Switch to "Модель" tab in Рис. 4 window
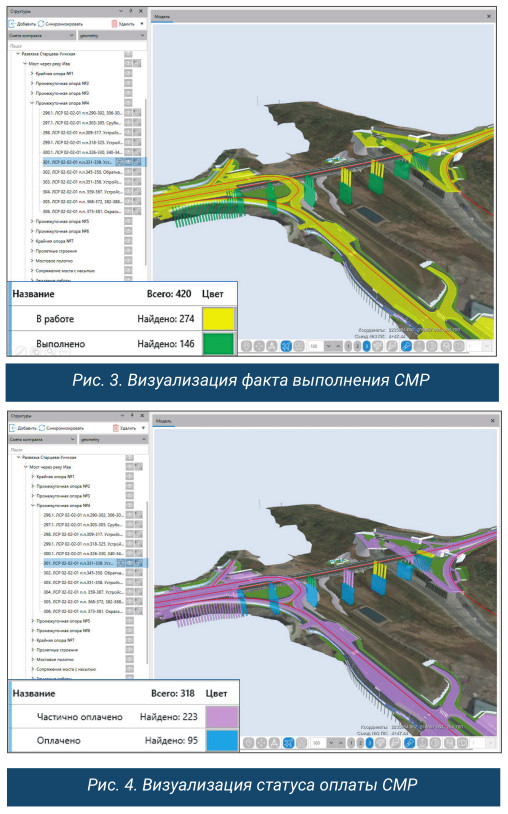This screenshot has width=508, height=814. tap(164, 420)
